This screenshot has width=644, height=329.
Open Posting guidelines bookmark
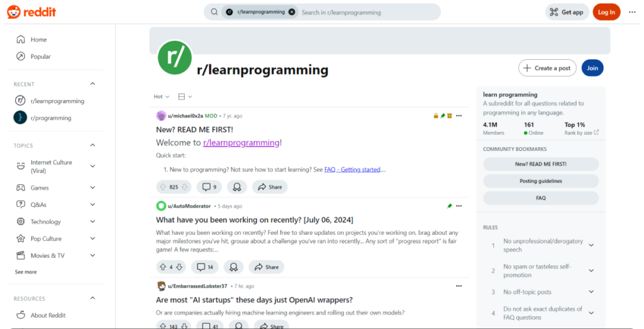pyautogui.click(x=540, y=181)
